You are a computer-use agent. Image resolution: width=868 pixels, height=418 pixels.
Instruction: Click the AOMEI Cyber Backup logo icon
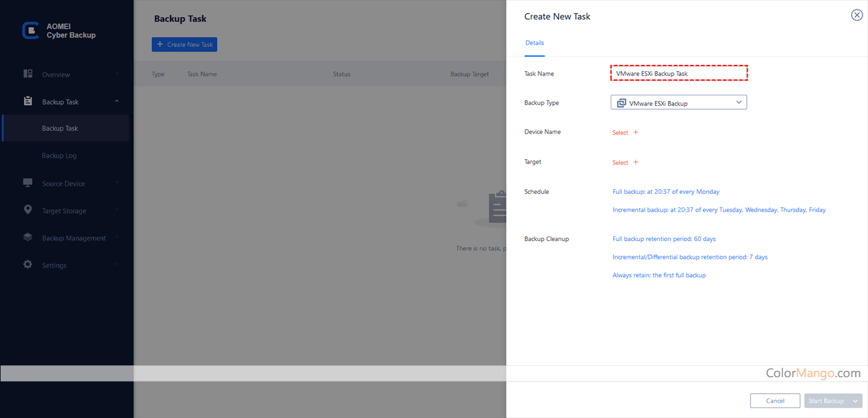coord(30,31)
